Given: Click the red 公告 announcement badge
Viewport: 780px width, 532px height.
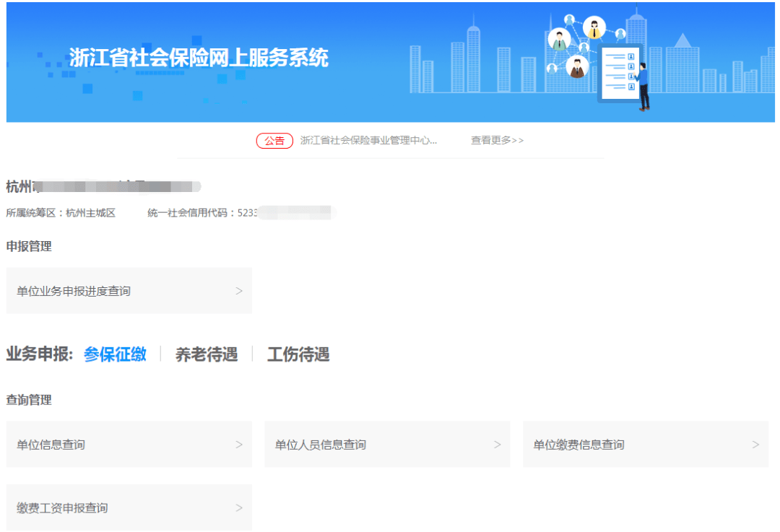Looking at the screenshot, I should pyautogui.click(x=274, y=141).
